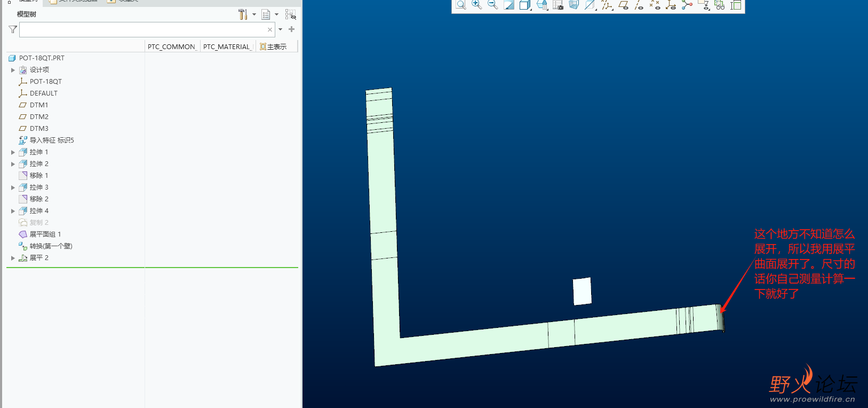Viewport: 868px width, 408px height.
Task: Click the small white square surface
Action: click(582, 291)
